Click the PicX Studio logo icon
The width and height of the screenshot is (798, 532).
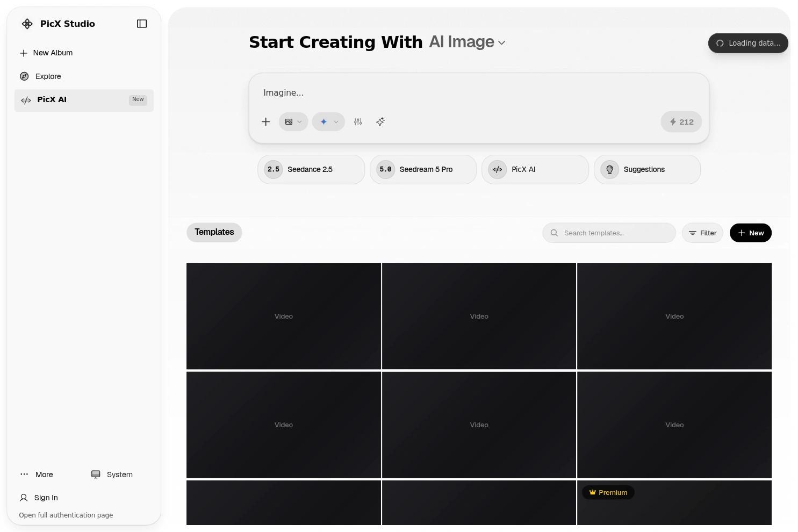tap(27, 24)
